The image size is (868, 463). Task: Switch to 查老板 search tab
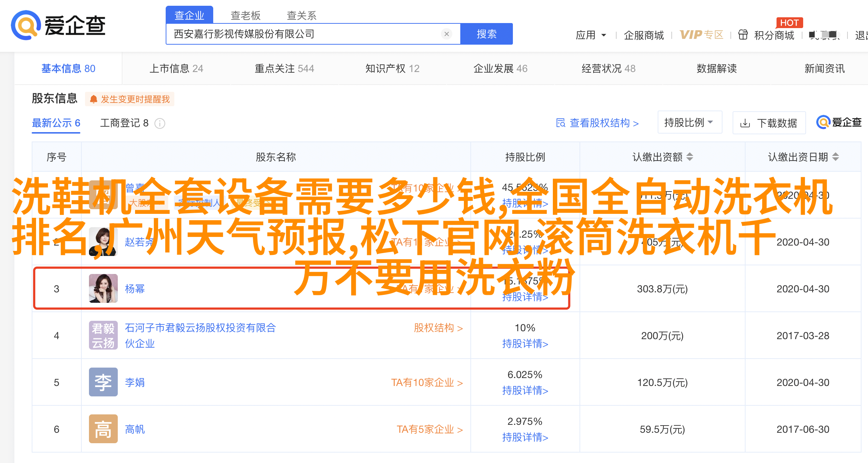[x=246, y=15]
